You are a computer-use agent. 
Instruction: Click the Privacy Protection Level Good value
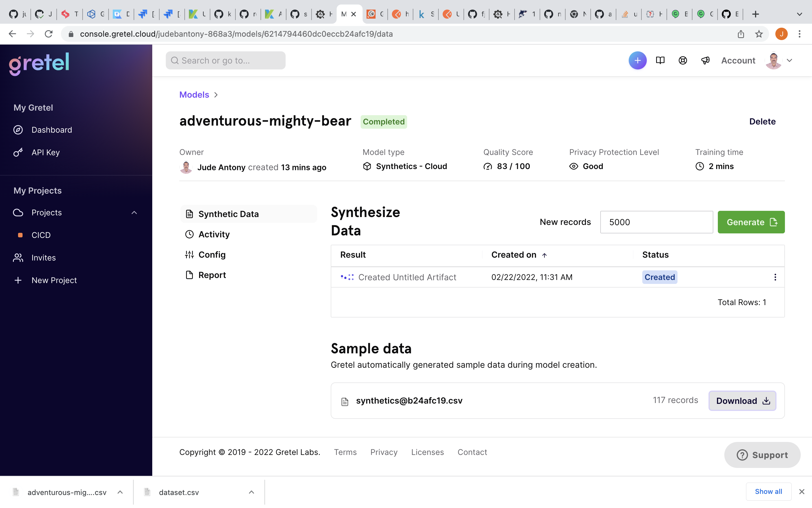593,166
